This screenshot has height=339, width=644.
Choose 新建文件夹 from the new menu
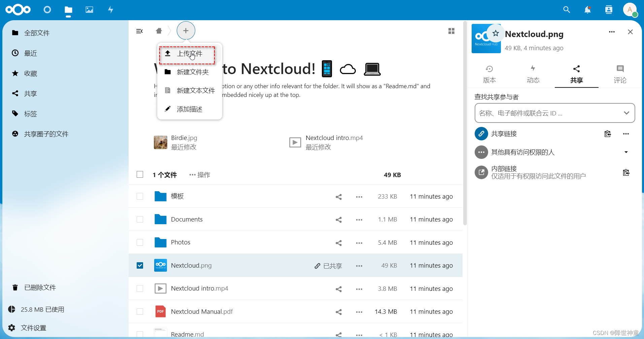(x=190, y=72)
